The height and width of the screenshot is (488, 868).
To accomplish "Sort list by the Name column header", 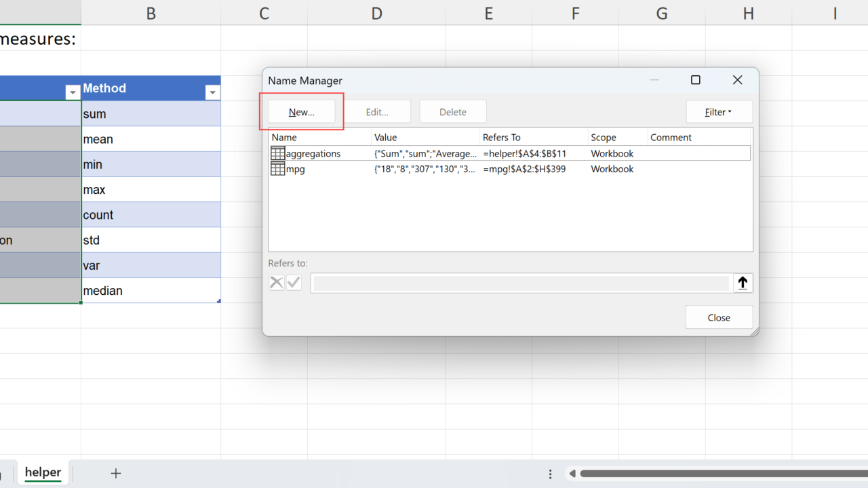I will click(284, 138).
